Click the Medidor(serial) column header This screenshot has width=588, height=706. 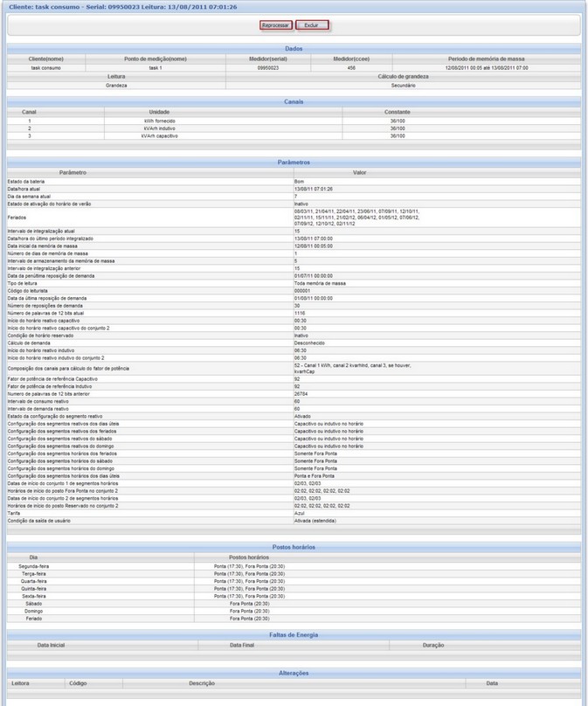tap(273, 59)
